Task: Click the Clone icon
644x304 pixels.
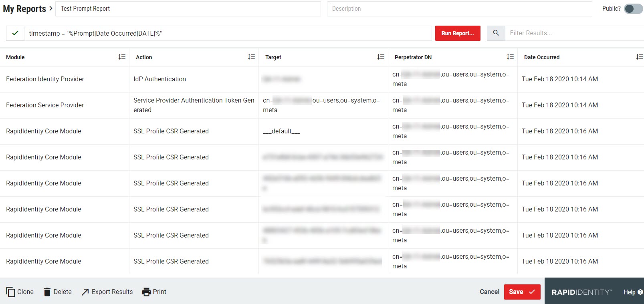Action: click(x=10, y=292)
